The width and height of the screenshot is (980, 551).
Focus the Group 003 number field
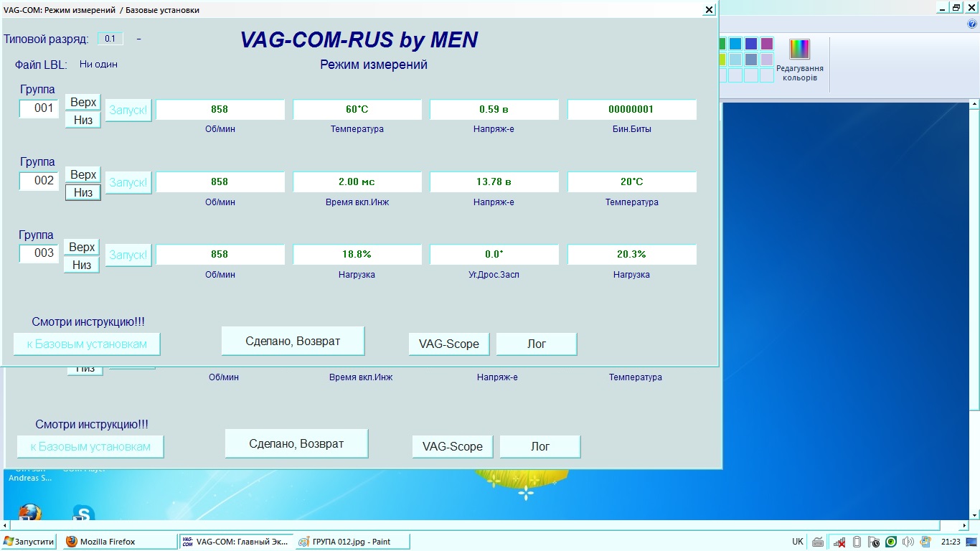click(39, 254)
